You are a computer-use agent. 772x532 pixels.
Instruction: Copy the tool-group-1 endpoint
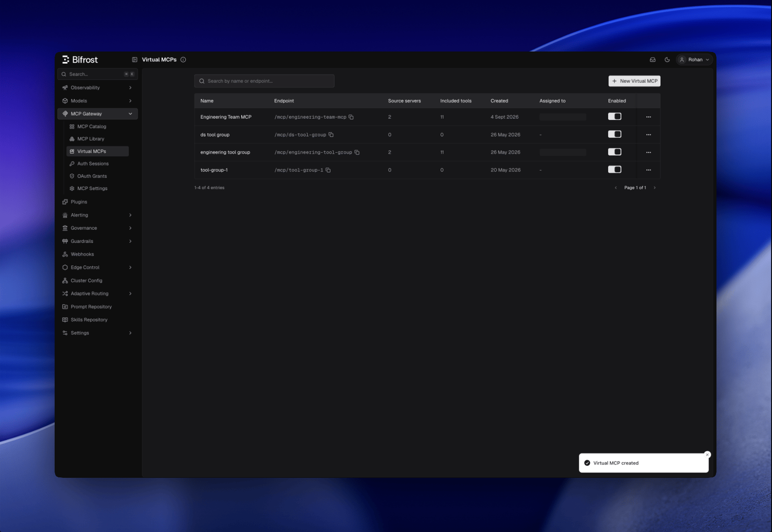pos(328,170)
